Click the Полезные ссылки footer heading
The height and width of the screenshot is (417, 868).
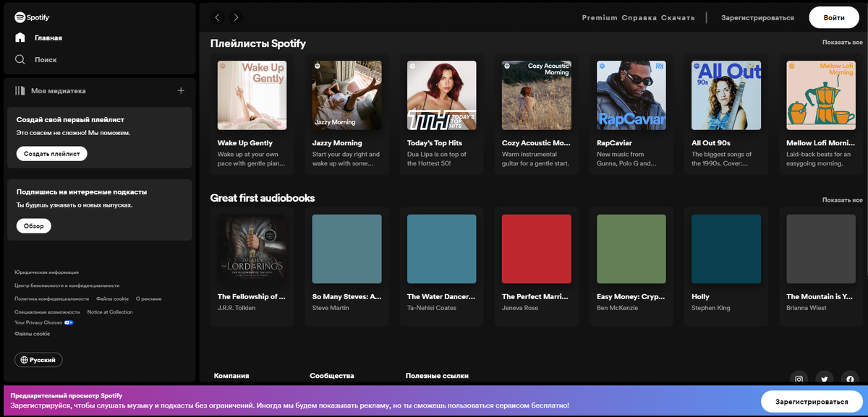point(437,376)
